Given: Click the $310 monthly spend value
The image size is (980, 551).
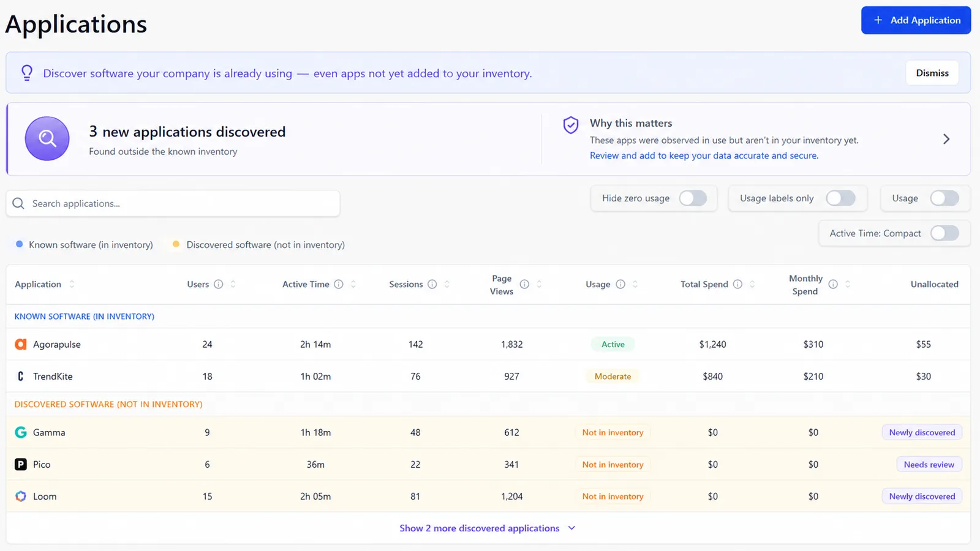Looking at the screenshot, I should (813, 344).
